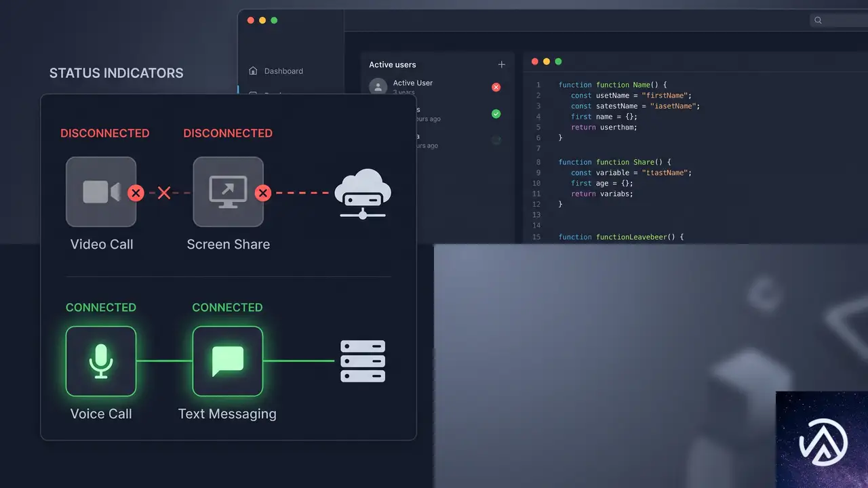Open the Text Messaging chat bubble icon
Viewport: 868px width, 488px height.
228,361
